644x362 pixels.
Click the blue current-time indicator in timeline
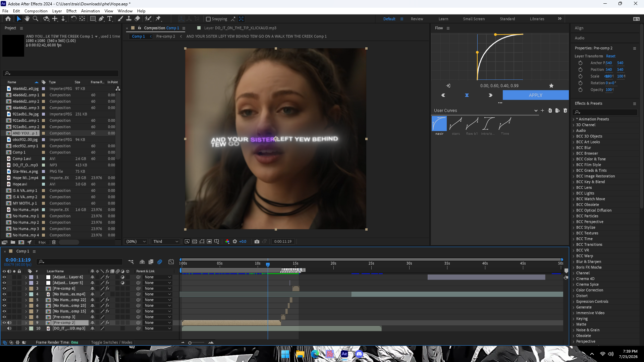268,264
